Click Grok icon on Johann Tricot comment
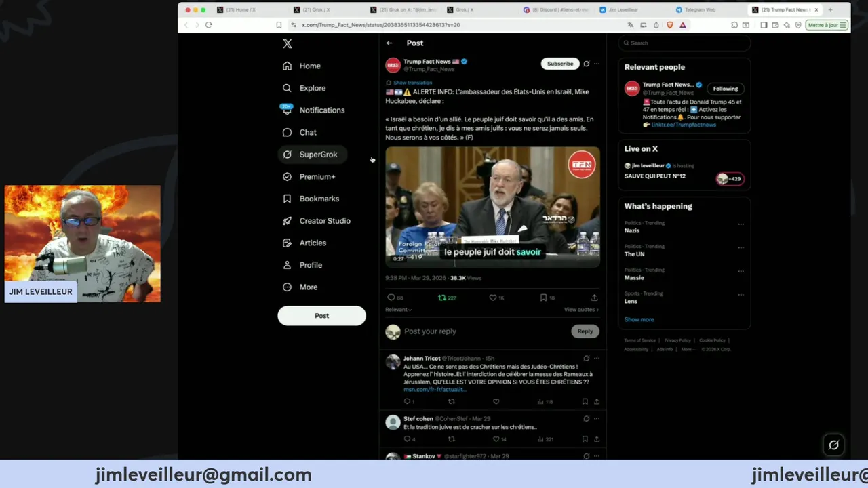The height and width of the screenshot is (488, 868). (587, 359)
